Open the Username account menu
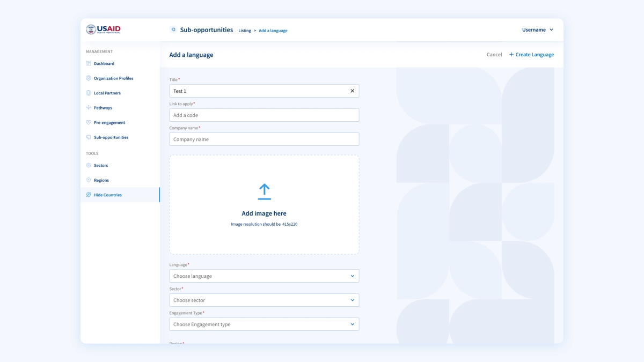Screen dimensions: 644x362 tap(537, 30)
